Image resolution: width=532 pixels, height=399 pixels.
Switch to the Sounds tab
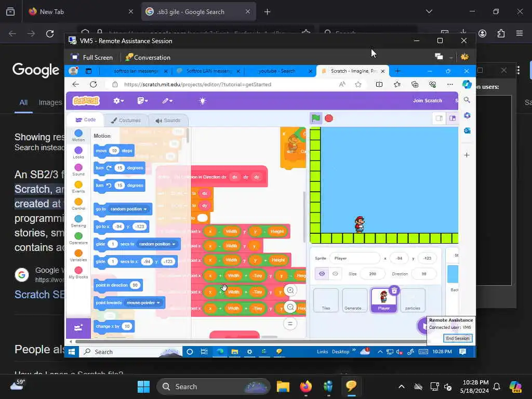(x=168, y=121)
